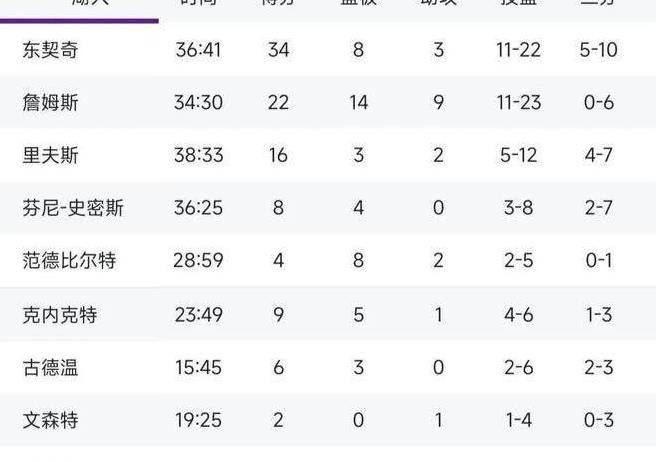Click 范德比尔特's 28:59 playing time
This screenshot has width=656, height=462.
click(x=198, y=260)
